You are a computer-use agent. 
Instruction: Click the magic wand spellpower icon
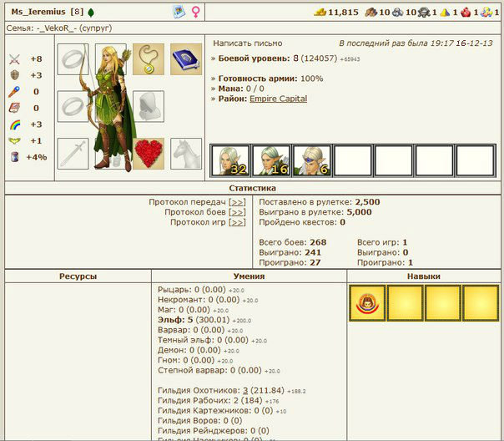tap(14, 92)
